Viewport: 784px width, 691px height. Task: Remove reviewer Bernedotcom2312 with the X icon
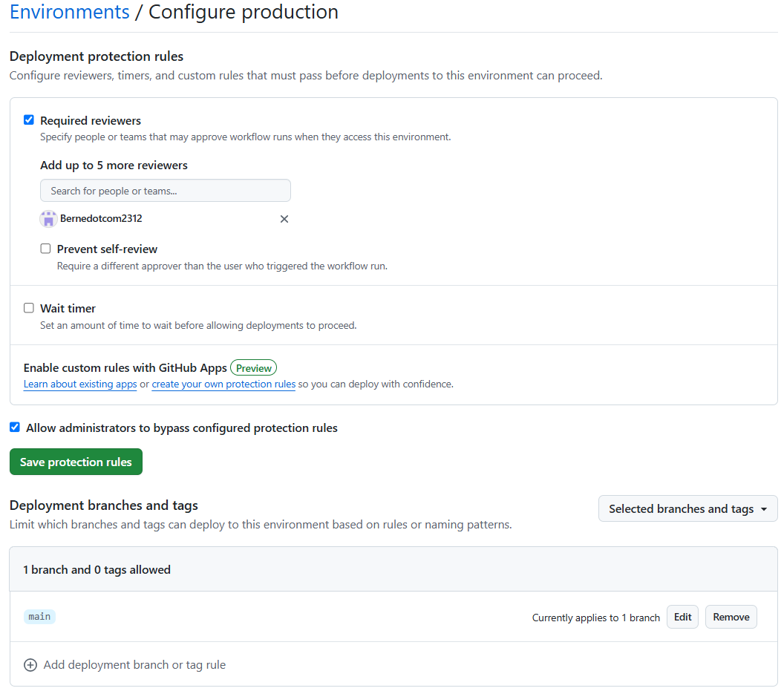(284, 219)
